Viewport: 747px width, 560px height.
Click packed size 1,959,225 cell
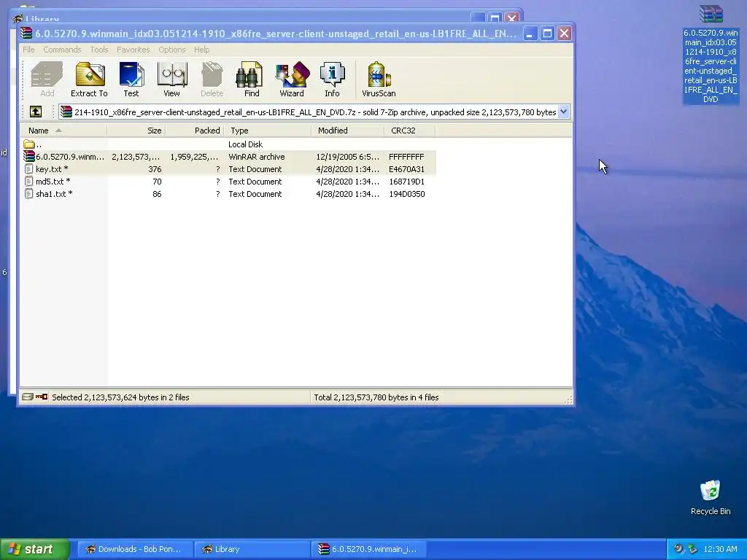(x=194, y=157)
